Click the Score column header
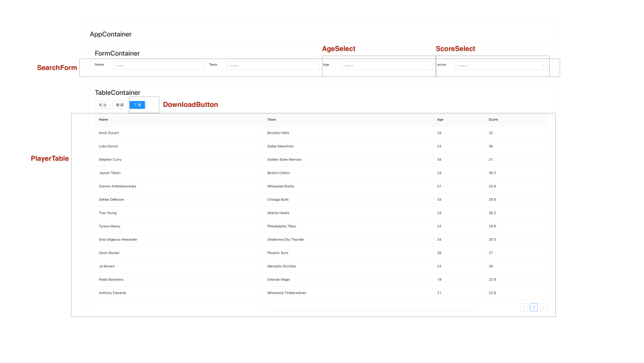Viewport: 644px width, 363px height. coord(516,119)
